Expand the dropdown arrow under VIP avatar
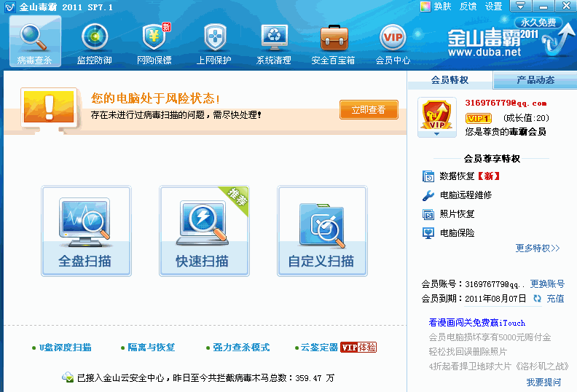Image resolution: width=577 pixels, height=392 pixels. (436, 134)
